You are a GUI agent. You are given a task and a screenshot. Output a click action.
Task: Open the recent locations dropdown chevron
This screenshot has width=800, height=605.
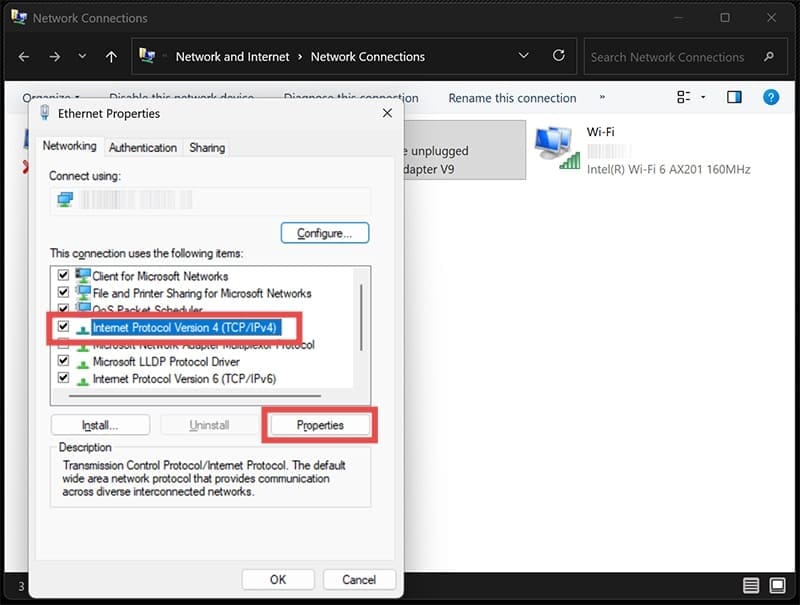click(x=82, y=57)
